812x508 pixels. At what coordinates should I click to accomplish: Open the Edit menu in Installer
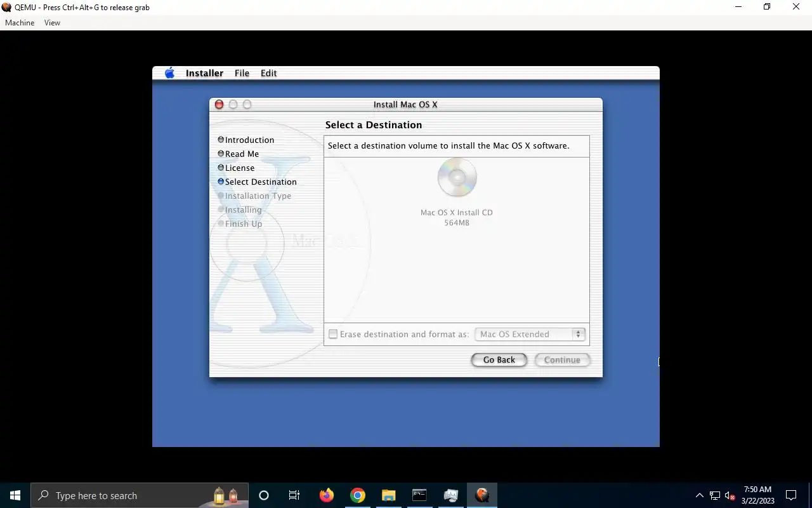tap(268, 73)
